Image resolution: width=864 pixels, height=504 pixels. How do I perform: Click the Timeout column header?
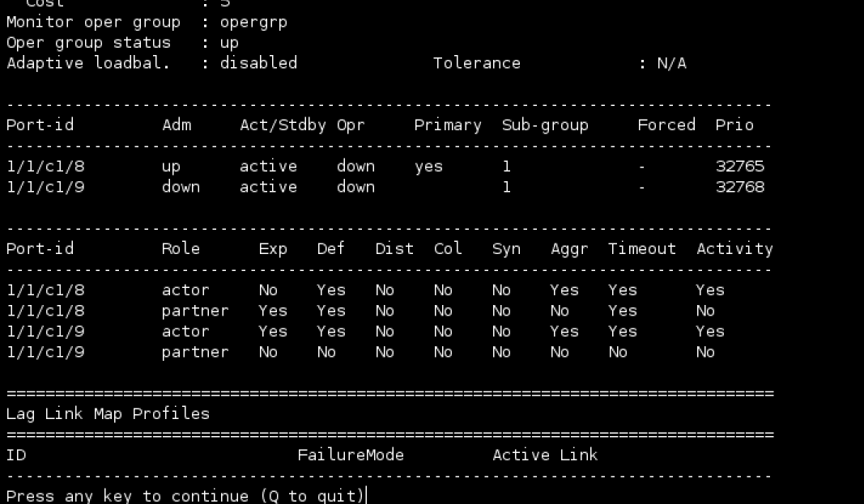coord(641,249)
